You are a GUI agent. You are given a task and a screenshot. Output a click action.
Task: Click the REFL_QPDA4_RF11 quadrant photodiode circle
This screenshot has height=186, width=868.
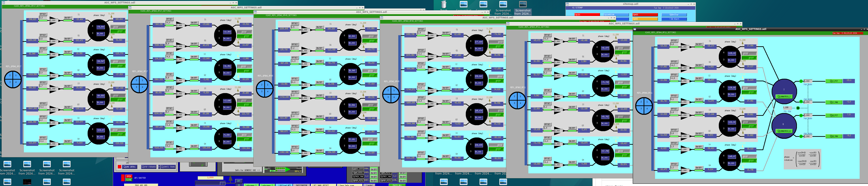click(x=644, y=106)
